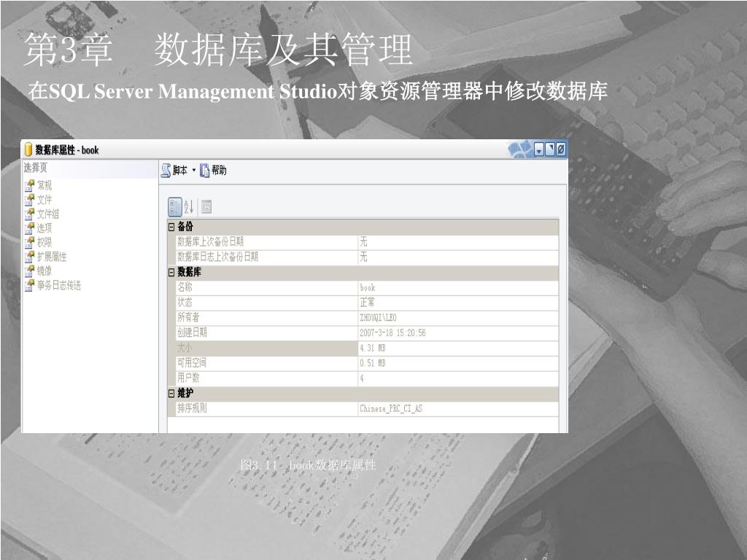Collapse the 数据库 section
Viewport: 747px width, 560px height.
171,273
